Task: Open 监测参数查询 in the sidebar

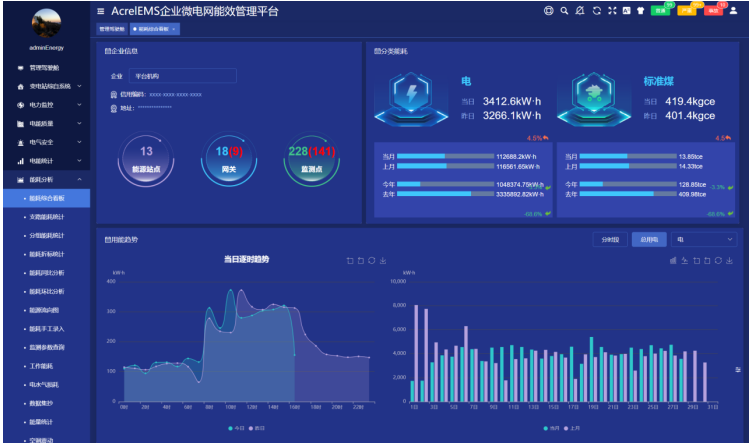Action: (47, 347)
